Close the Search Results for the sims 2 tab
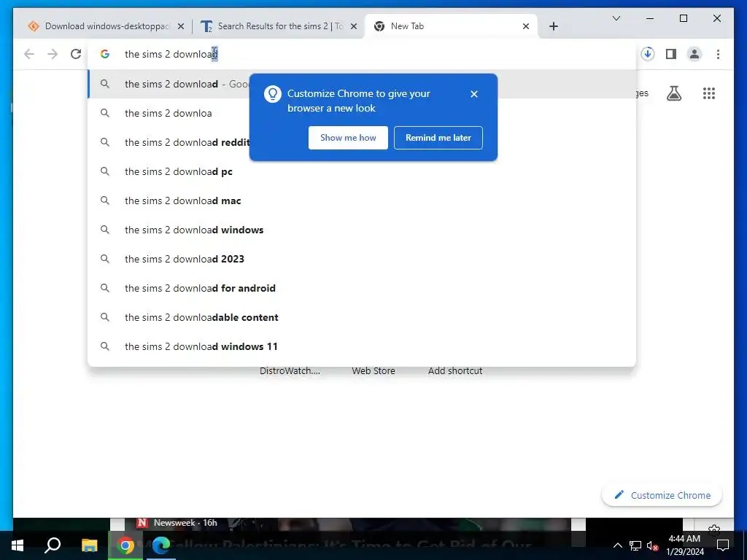747x560 pixels. tap(354, 26)
